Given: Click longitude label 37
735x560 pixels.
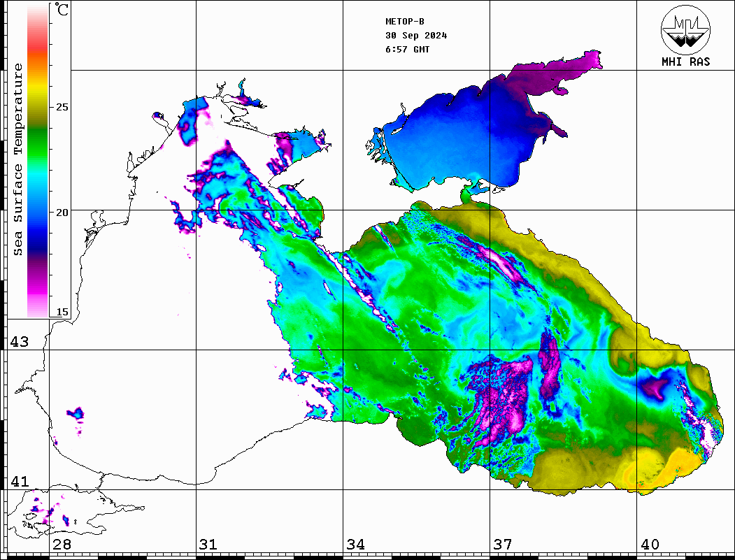Looking at the screenshot, I should 503,545.
